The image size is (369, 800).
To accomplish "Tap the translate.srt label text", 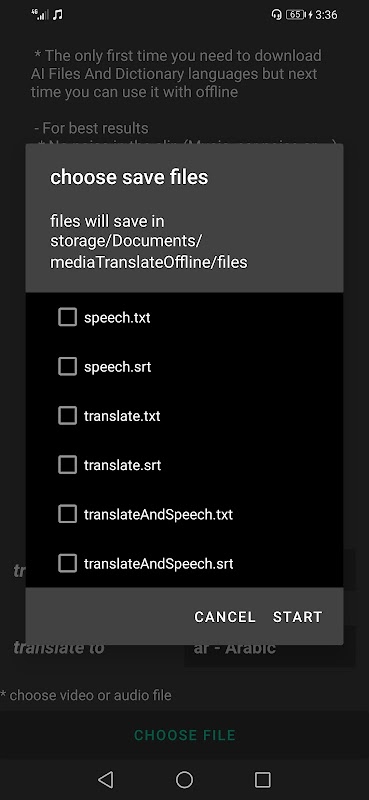I will pos(122,465).
